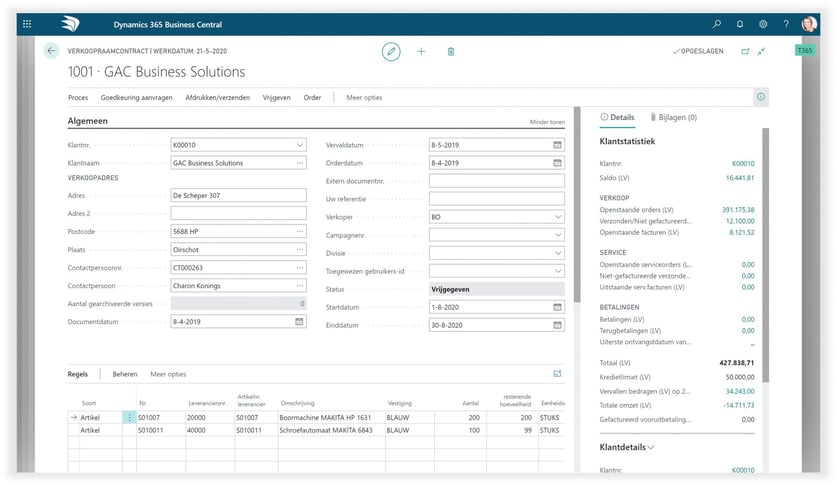Open the Afdrukken/verzenden menu

pos(218,97)
